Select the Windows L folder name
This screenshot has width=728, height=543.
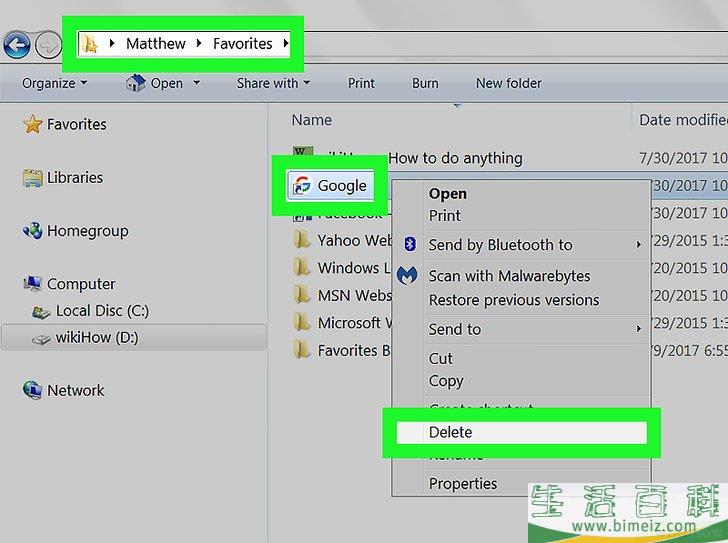354,268
